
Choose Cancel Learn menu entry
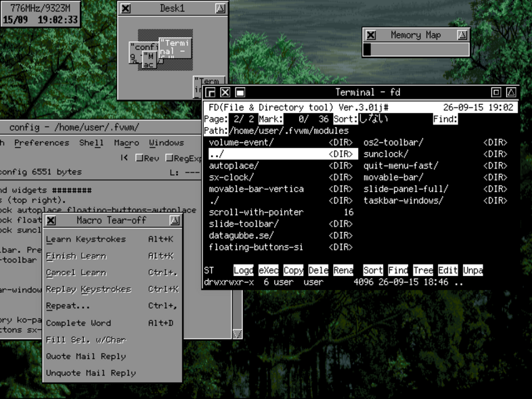pyautogui.click(x=112, y=273)
